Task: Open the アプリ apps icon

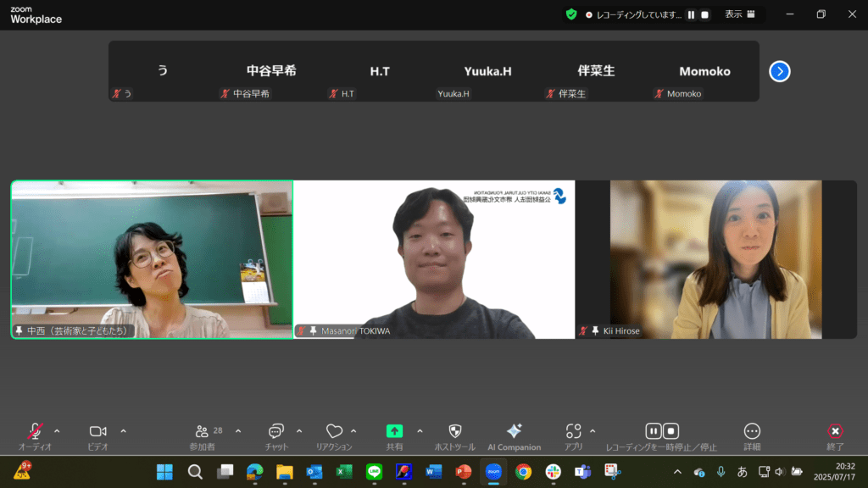Action: (x=574, y=431)
